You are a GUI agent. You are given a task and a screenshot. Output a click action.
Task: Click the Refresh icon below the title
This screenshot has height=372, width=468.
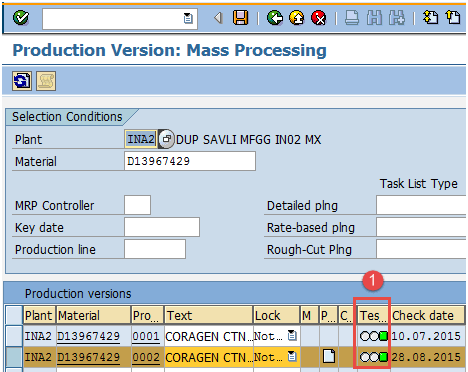(x=22, y=81)
